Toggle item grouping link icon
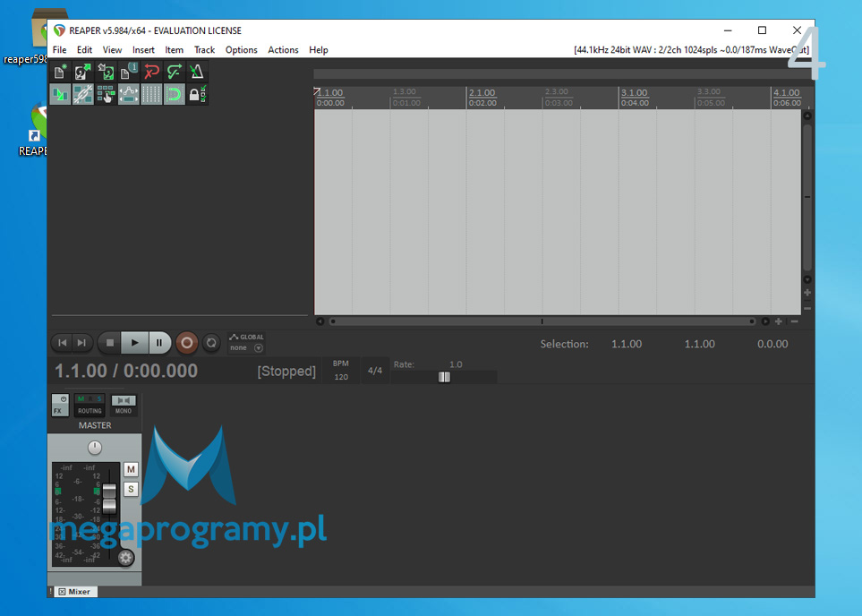Viewport: 862px width, 616px height. (82, 94)
